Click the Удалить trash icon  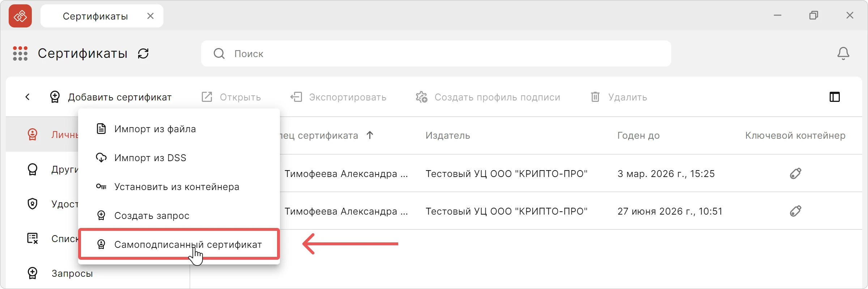(x=595, y=97)
